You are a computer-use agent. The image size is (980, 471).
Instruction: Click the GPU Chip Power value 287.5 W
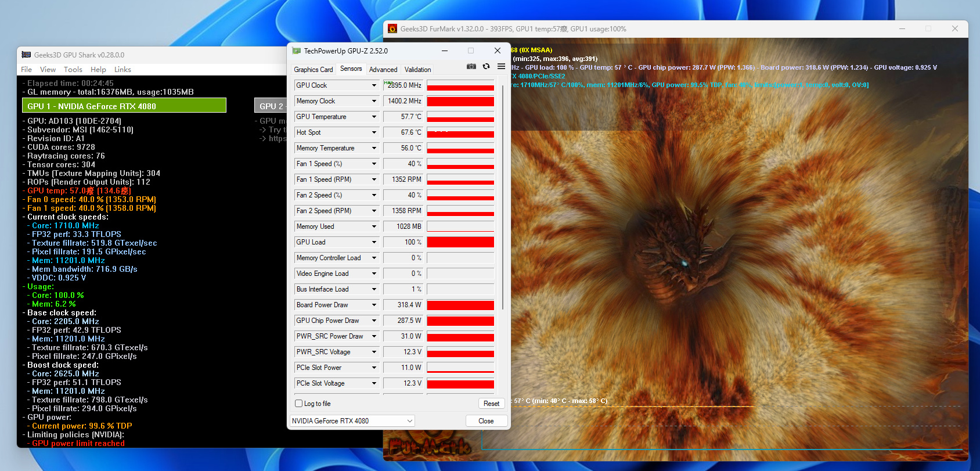(403, 321)
